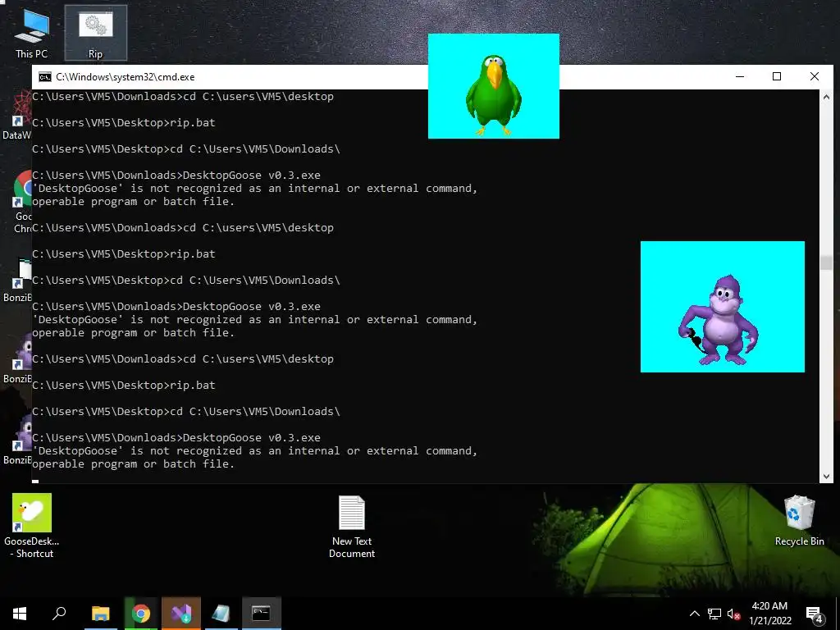Open taskbar Search magnifier
Screen dimensions: 840x630
pyautogui.click(x=59, y=614)
